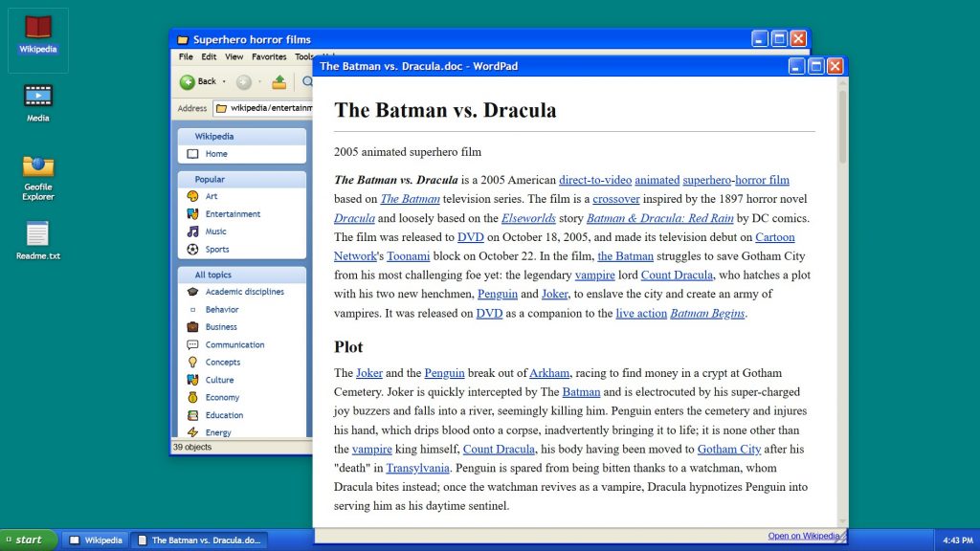Click the Entertainment masks icon
Image resolution: width=980 pixels, height=551 pixels.
(192, 213)
